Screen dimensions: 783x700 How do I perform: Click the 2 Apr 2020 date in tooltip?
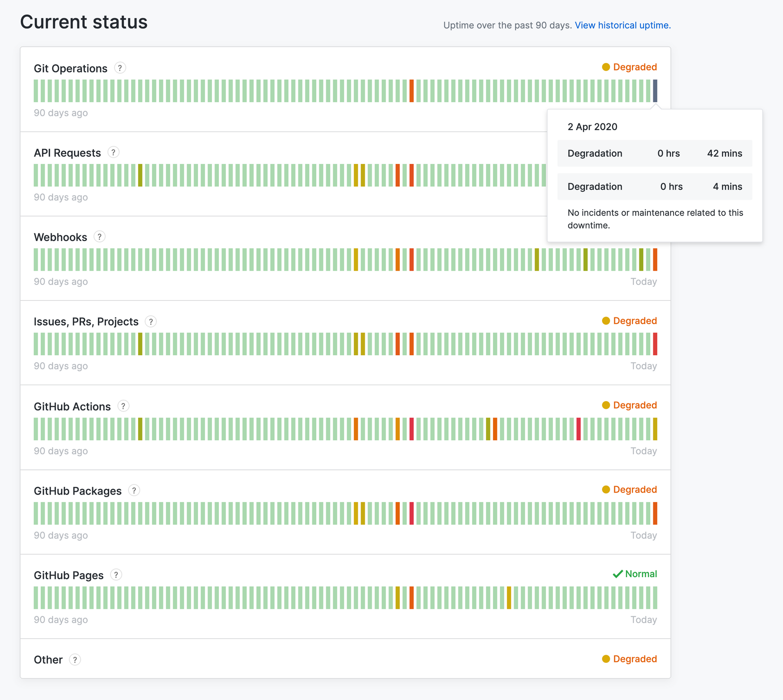coord(592,127)
